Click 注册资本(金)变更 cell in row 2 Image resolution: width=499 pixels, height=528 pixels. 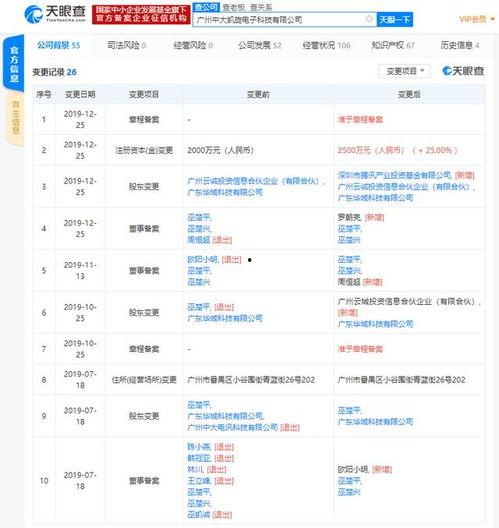(x=144, y=150)
